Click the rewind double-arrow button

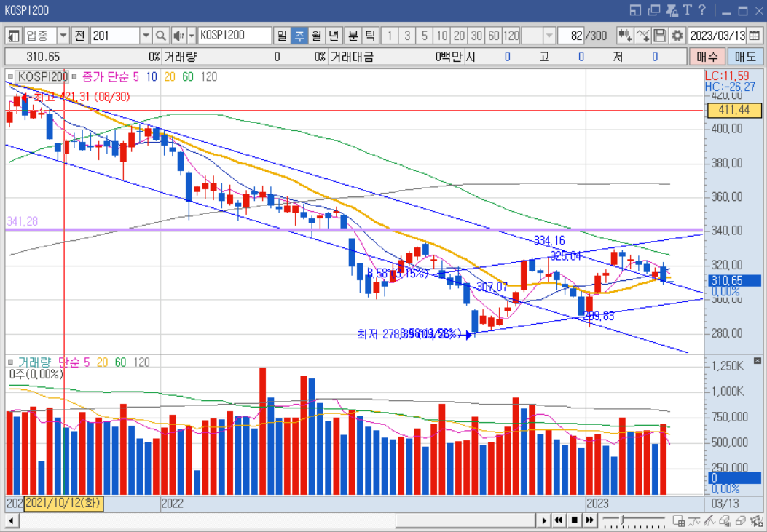pos(559,520)
